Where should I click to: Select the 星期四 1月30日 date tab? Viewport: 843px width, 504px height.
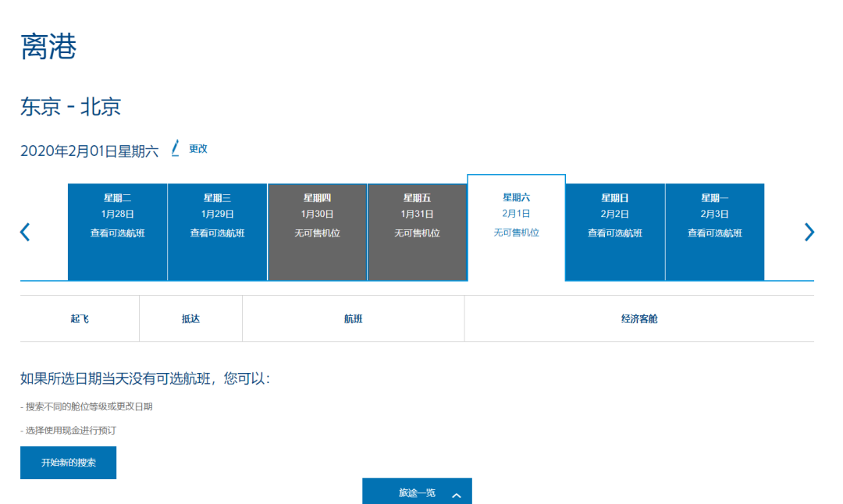pyautogui.click(x=317, y=232)
